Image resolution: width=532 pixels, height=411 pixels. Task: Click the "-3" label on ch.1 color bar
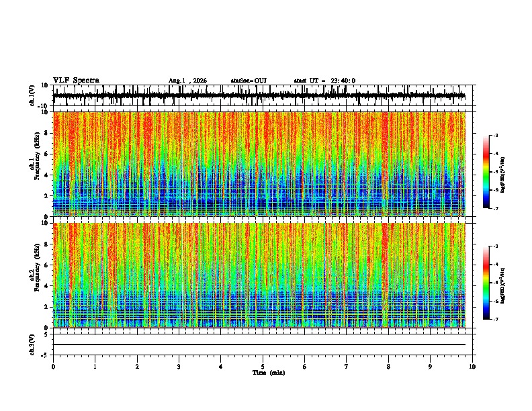click(495, 136)
